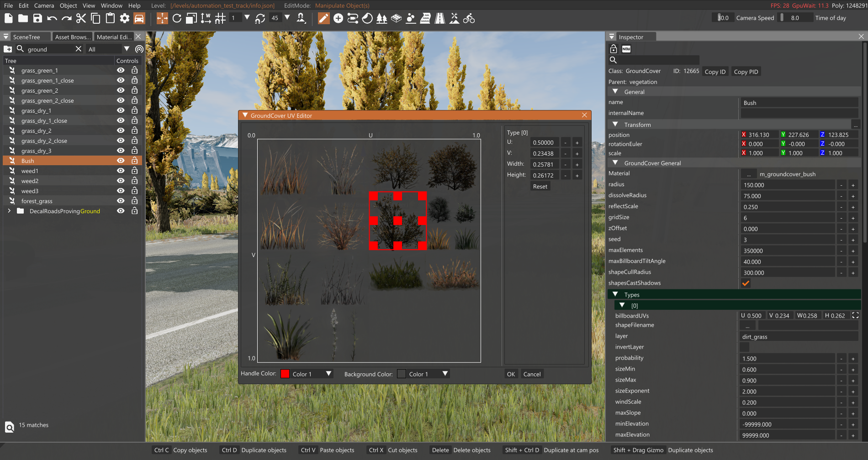The image size is (868, 460).
Task: Hide the weed1 object with eye icon
Action: click(121, 171)
